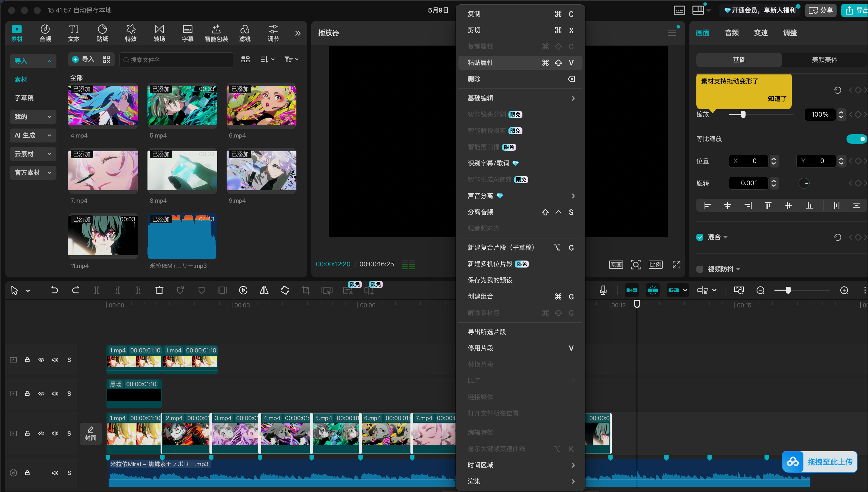Click the 旋转 rotation dial
The height and width of the screenshot is (492, 868).
click(804, 183)
